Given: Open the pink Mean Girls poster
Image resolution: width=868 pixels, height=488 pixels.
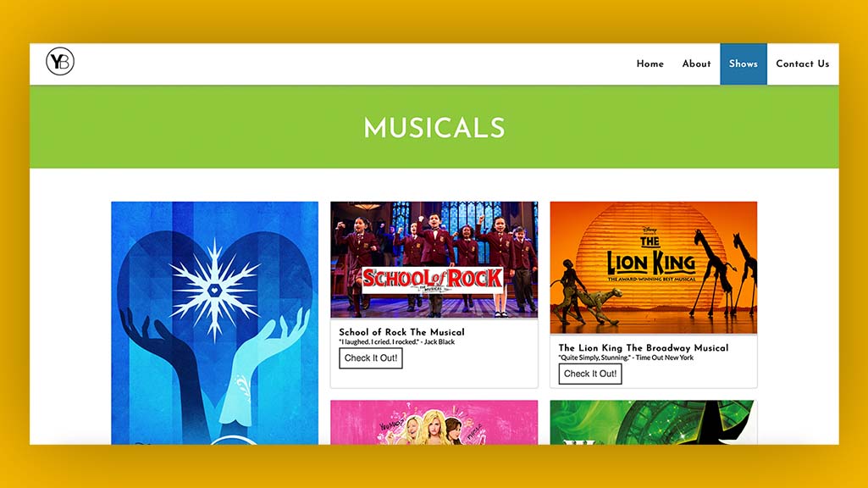Looking at the screenshot, I should [x=434, y=422].
